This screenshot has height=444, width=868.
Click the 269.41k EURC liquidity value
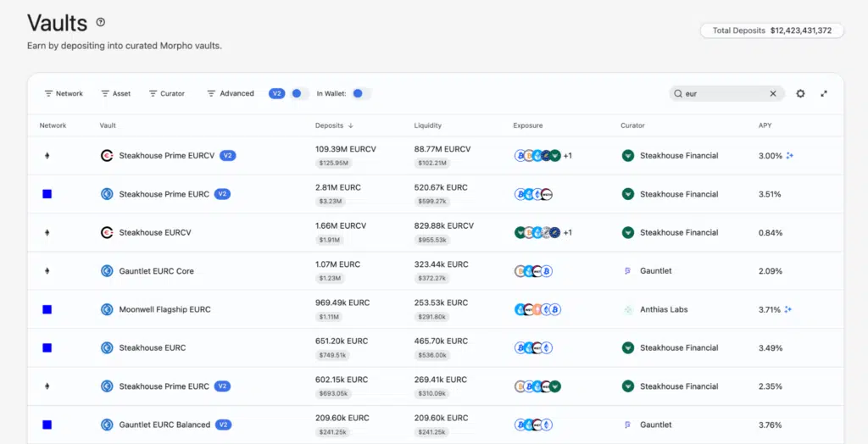(x=441, y=380)
